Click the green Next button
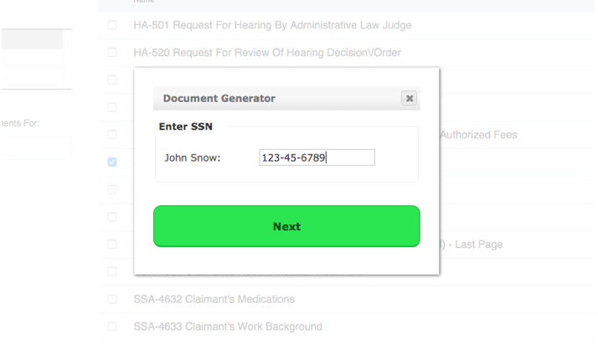This screenshot has height=364, width=598. click(x=286, y=226)
